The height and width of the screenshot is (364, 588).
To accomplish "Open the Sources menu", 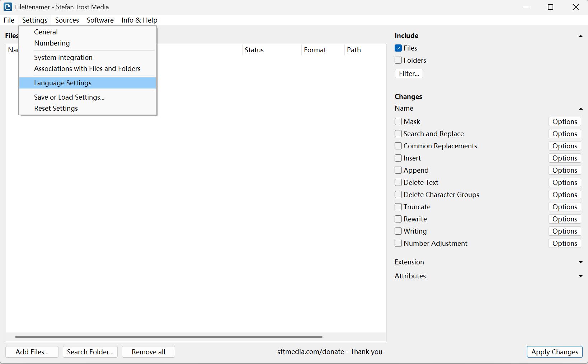I will coord(67,20).
